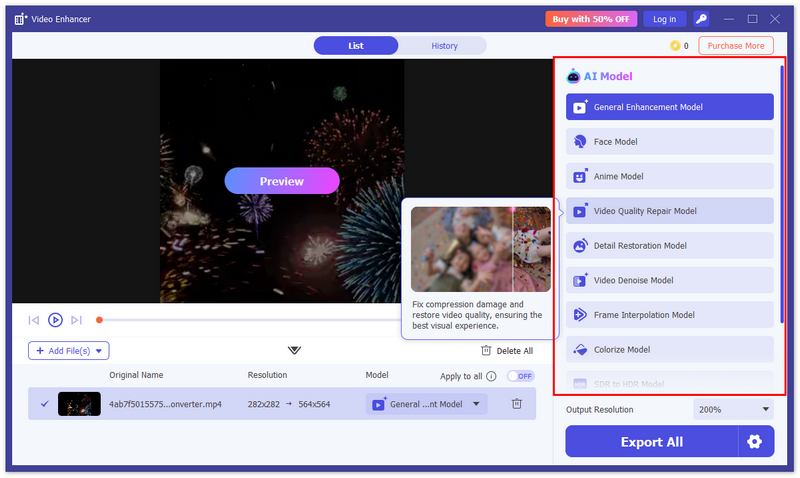Viewport: 800px width, 478px height.
Task: Open export settings gear icon
Action: 754,441
